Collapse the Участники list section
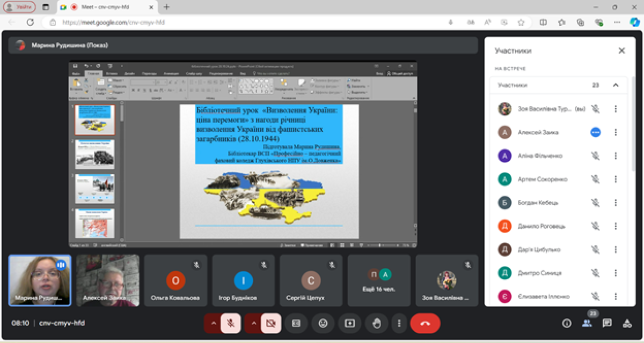Viewport: 644px width, 343px height. tap(616, 85)
